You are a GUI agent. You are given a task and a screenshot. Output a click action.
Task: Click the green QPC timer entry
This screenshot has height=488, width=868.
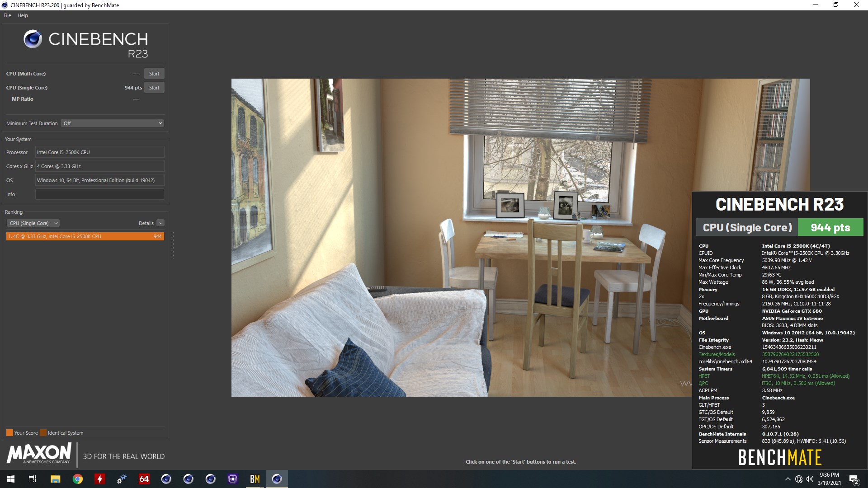703,383
